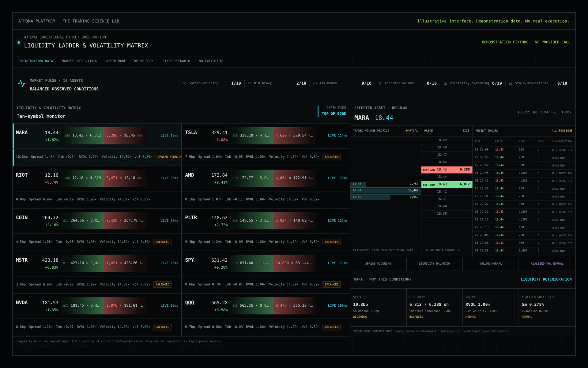Click the triangle icon beside Volatility expanding
This screenshot has height=368, width=588.
pos(445,83)
